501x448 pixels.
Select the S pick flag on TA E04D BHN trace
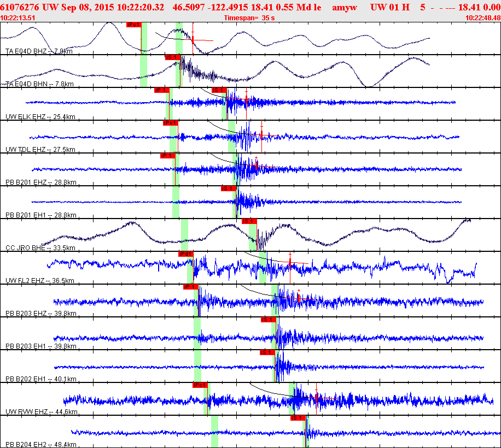[172, 57]
